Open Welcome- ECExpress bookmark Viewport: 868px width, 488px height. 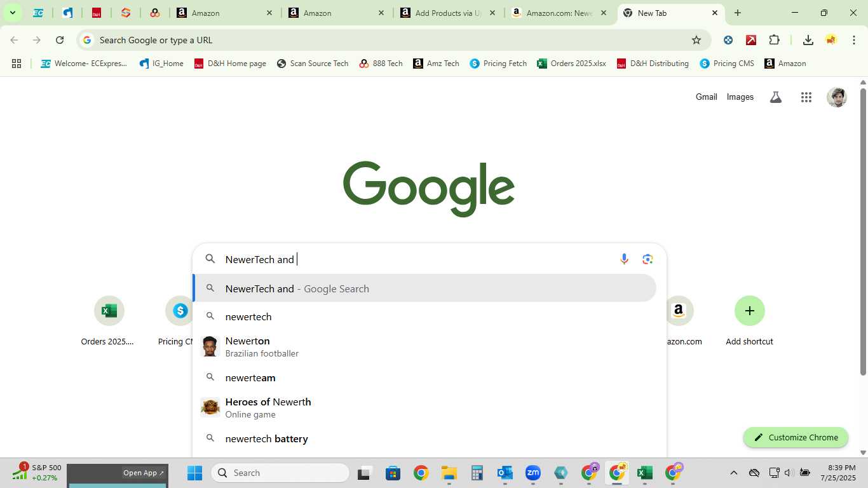[84, 64]
